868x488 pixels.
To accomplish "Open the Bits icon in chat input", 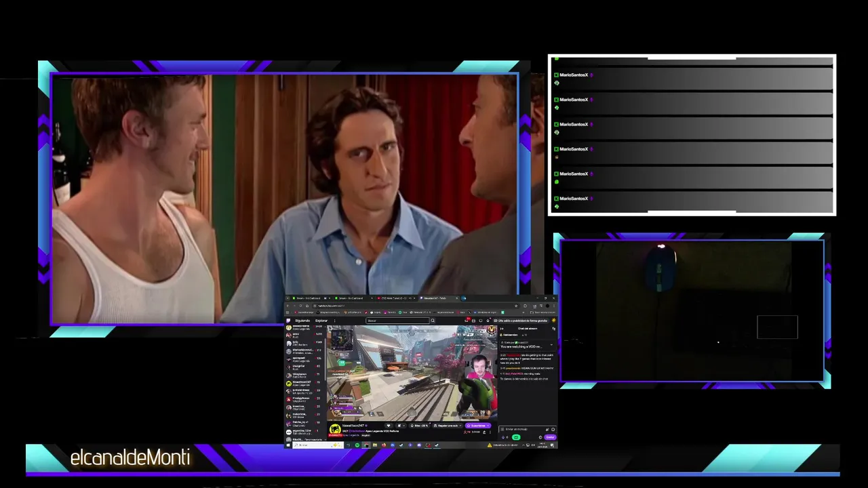I will pos(547,429).
